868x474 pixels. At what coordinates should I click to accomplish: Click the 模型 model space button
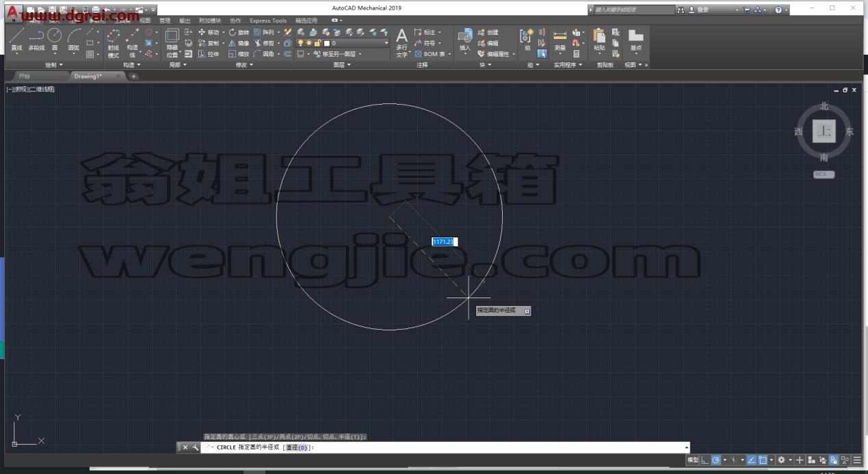coord(692,460)
